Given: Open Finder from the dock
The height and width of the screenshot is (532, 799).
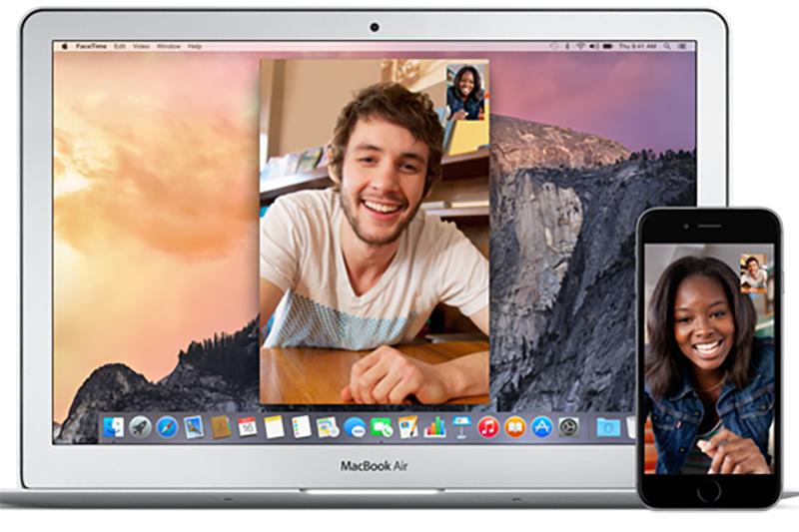Looking at the screenshot, I should [114, 427].
